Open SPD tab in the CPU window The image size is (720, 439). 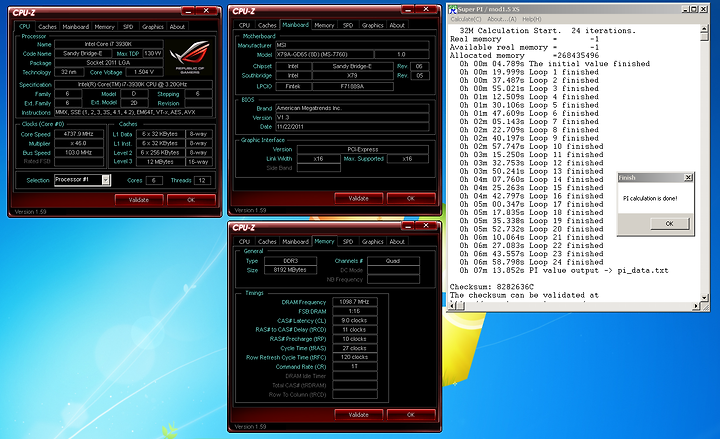click(128, 27)
